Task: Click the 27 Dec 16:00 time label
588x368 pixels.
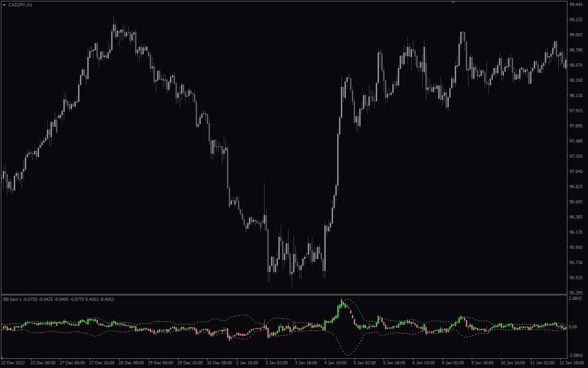Action: coord(102,363)
